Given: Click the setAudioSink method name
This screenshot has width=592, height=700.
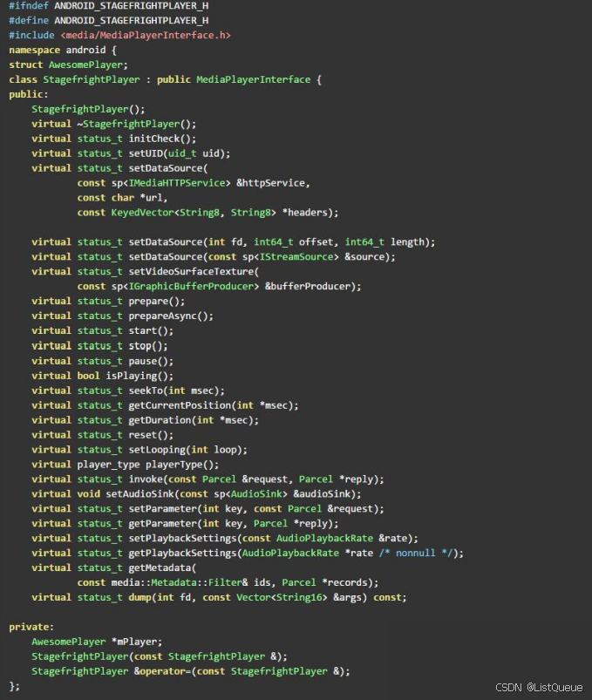Looking at the screenshot, I should tap(139, 493).
